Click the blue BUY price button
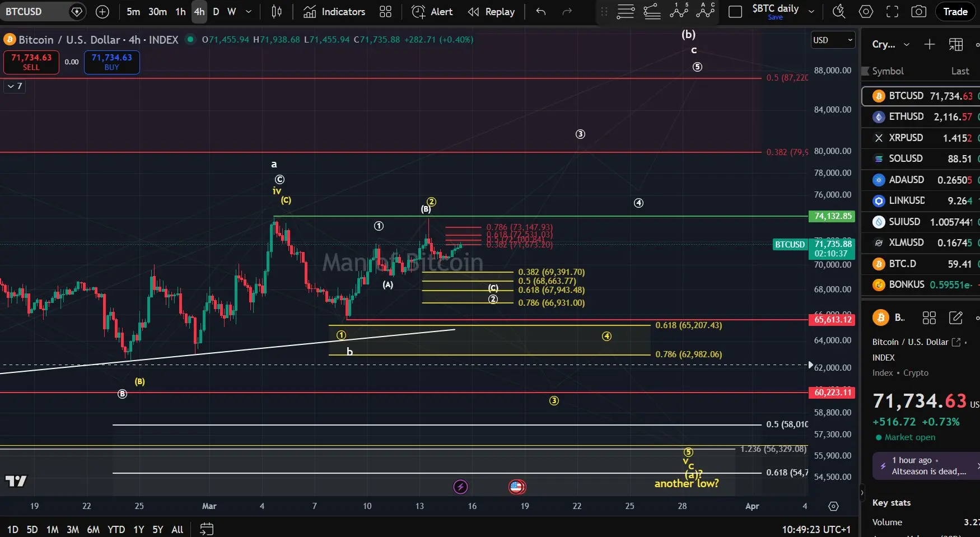Viewport: 980px width, 537px height. click(112, 62)
